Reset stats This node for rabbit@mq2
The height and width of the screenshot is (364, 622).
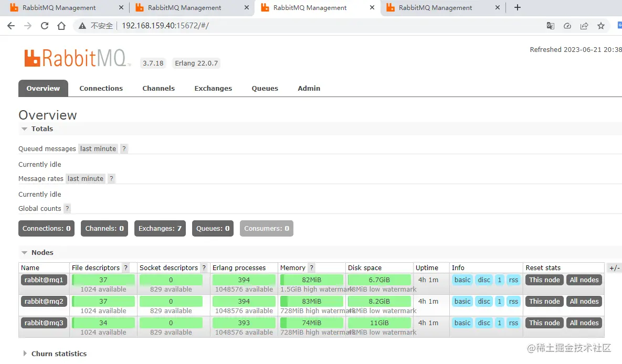(x=544, y=302)
